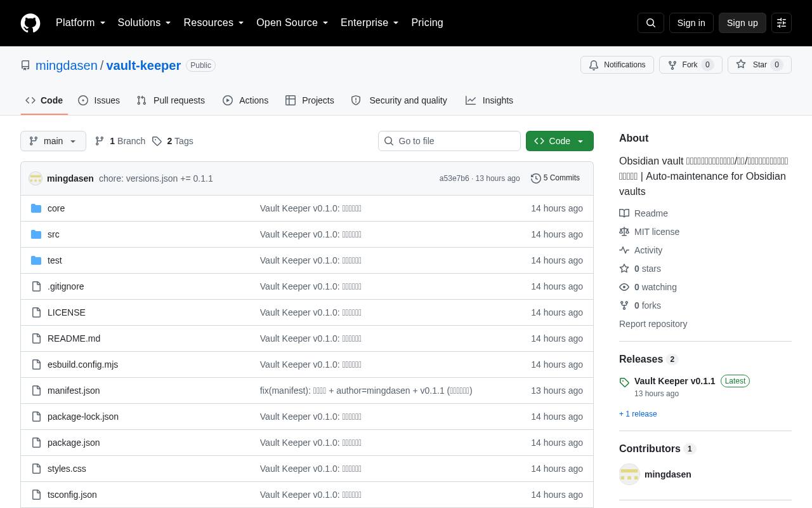The height and width of the screenshot is (508, 812).
Task: Switch to the Actions tab
Action: [x=246, y=100]
